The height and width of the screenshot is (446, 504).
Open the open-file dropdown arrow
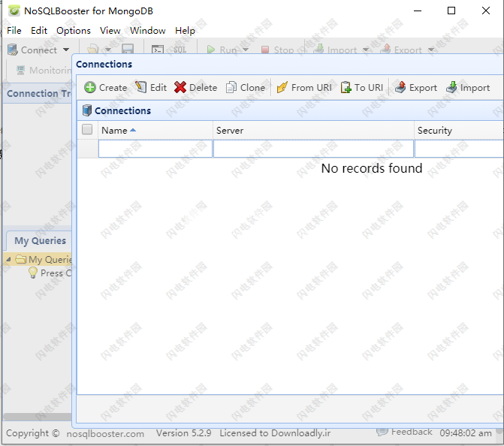point(108,50)
